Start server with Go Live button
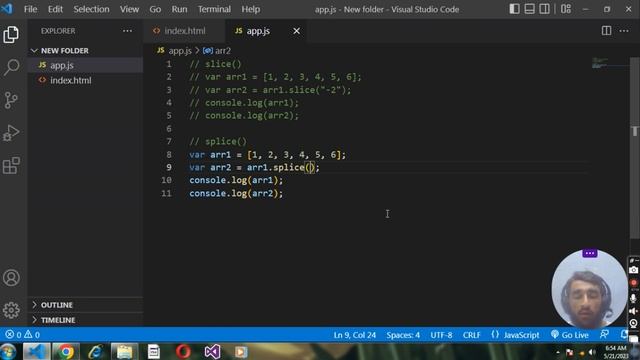Image resolution: width=640 pixels, height=360 pixels. [570, 335]
